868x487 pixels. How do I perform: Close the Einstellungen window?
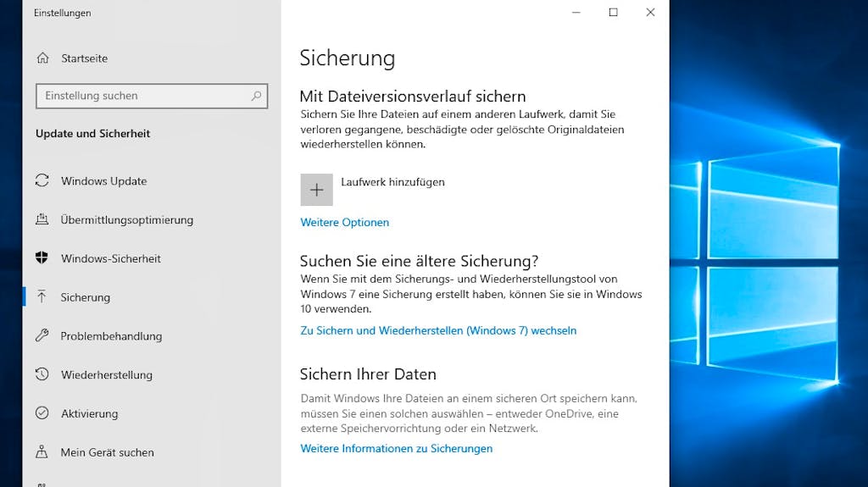coord(650,12)
